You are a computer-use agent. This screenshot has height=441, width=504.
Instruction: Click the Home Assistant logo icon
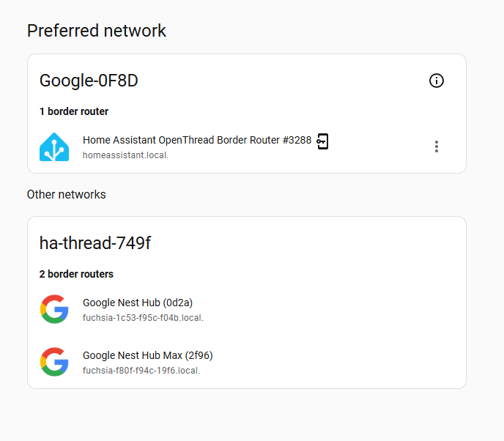pos(54,147)
